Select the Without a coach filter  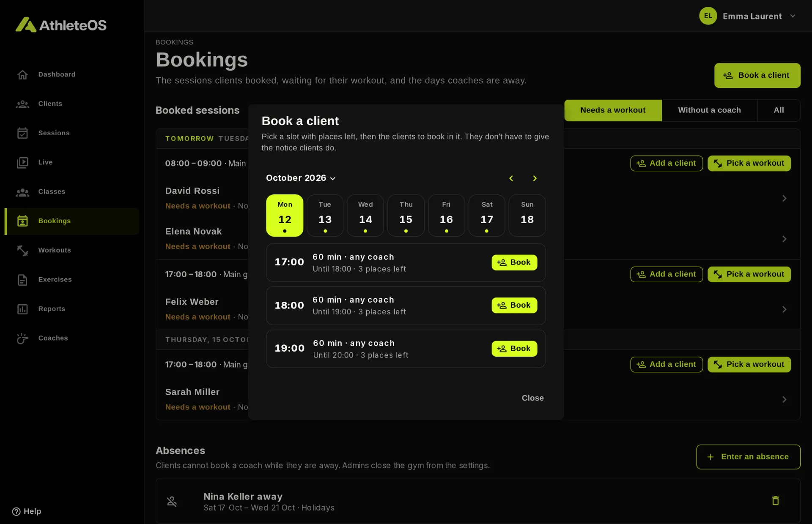pos(709,110)
